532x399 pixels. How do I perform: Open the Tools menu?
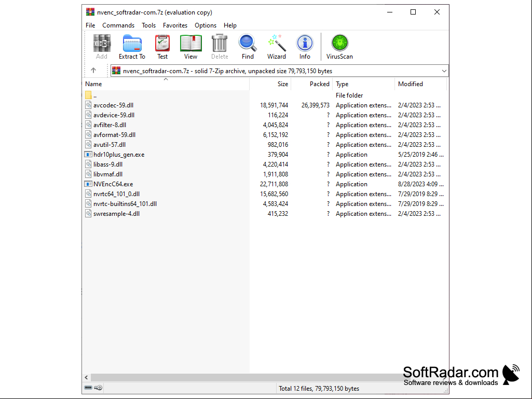pyautogui.click(x=148, y=25)
